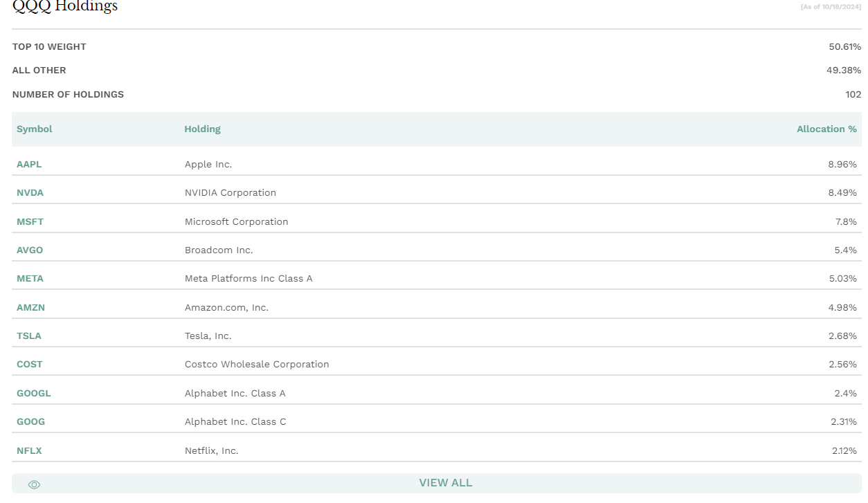The width and height of the screenshot is (868, 503).
Task: Click Broadcom's 5.4% allocation value
Action: click(846, 250)
